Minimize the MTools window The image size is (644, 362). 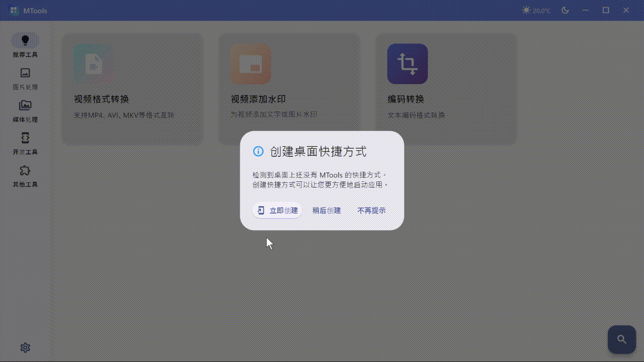pos(586,10)
